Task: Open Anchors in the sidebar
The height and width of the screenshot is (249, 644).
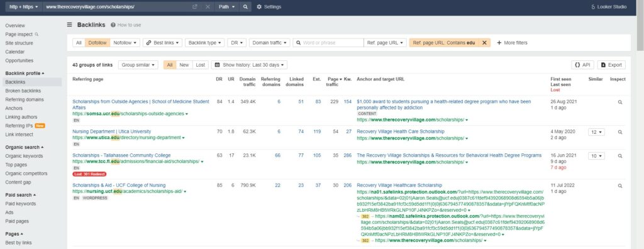Action: tap(14, 109)
